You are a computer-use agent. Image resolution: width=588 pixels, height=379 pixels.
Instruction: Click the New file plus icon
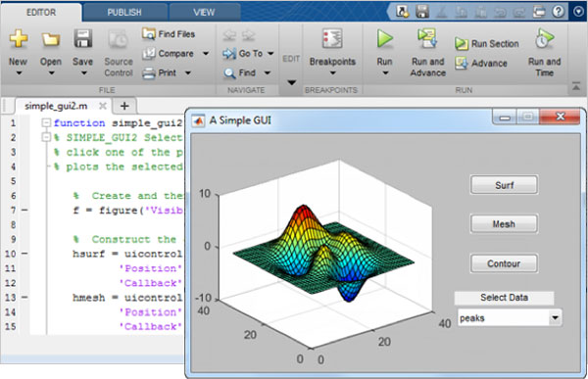click(x=18, y=38)
